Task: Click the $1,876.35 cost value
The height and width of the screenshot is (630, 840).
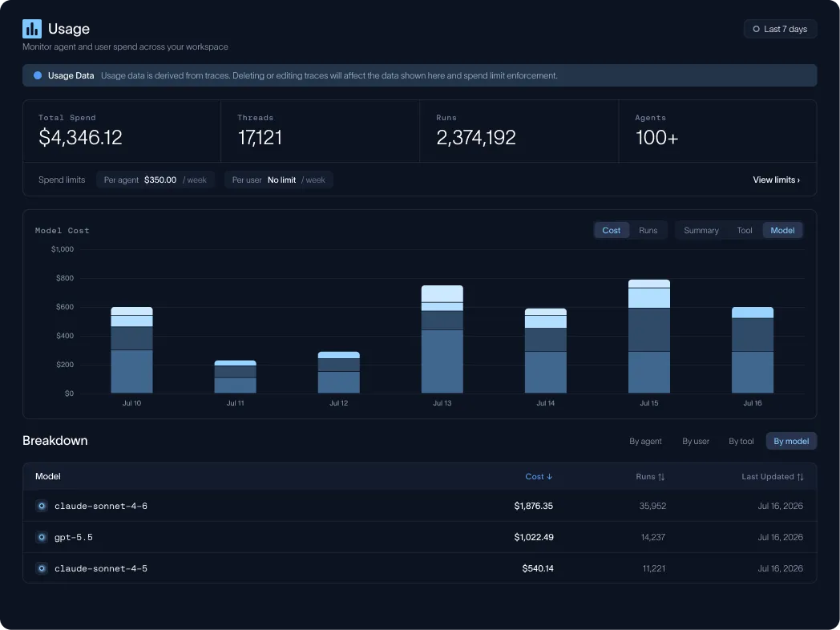Action: [x=534, y=506]
